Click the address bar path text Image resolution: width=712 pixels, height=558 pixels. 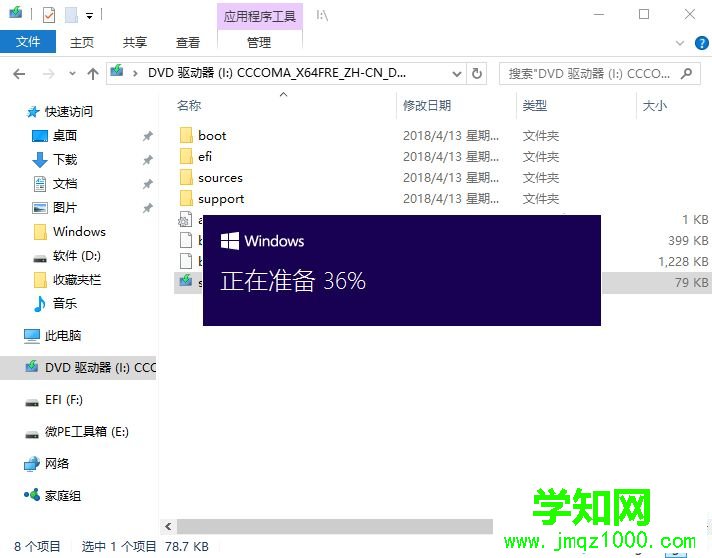tap(277, 73)
